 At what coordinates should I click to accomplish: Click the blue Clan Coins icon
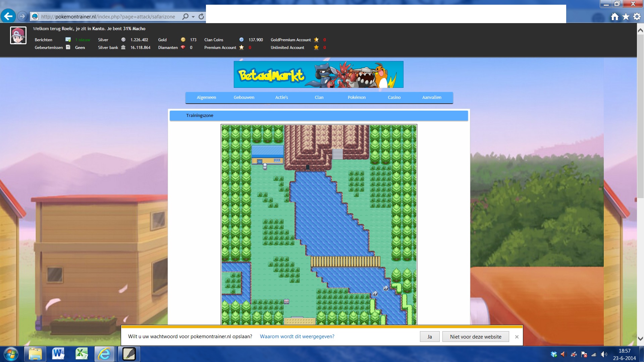(x=241, y=40)
